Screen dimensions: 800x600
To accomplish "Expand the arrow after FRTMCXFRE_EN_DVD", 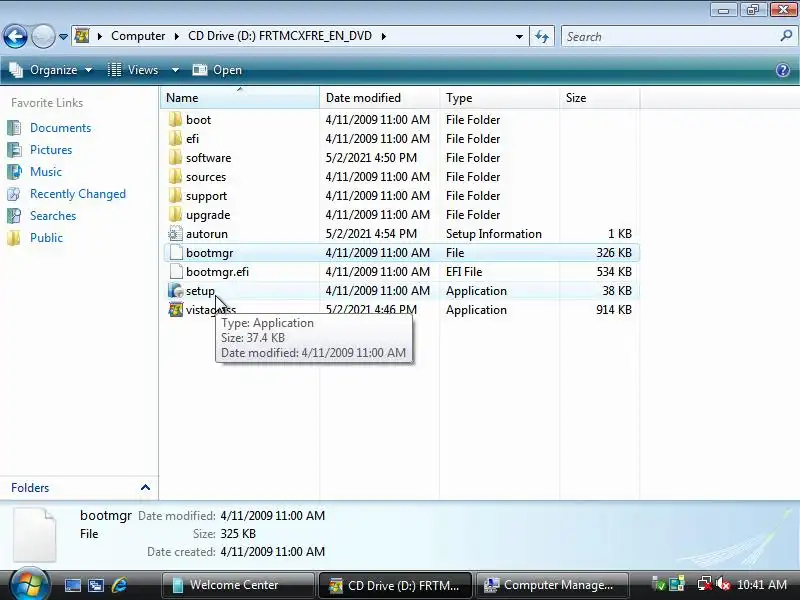I will (x=384, y=36).
